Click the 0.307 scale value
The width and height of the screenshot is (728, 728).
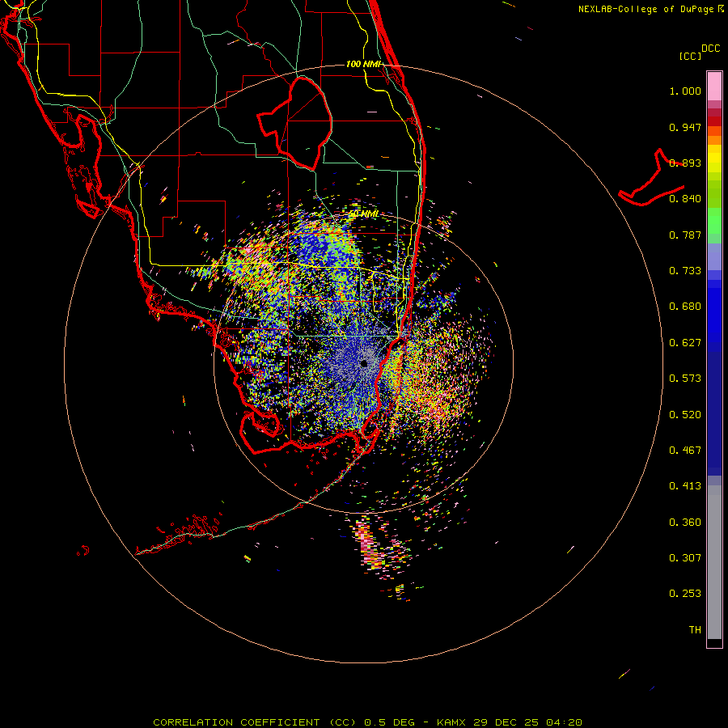685,558
